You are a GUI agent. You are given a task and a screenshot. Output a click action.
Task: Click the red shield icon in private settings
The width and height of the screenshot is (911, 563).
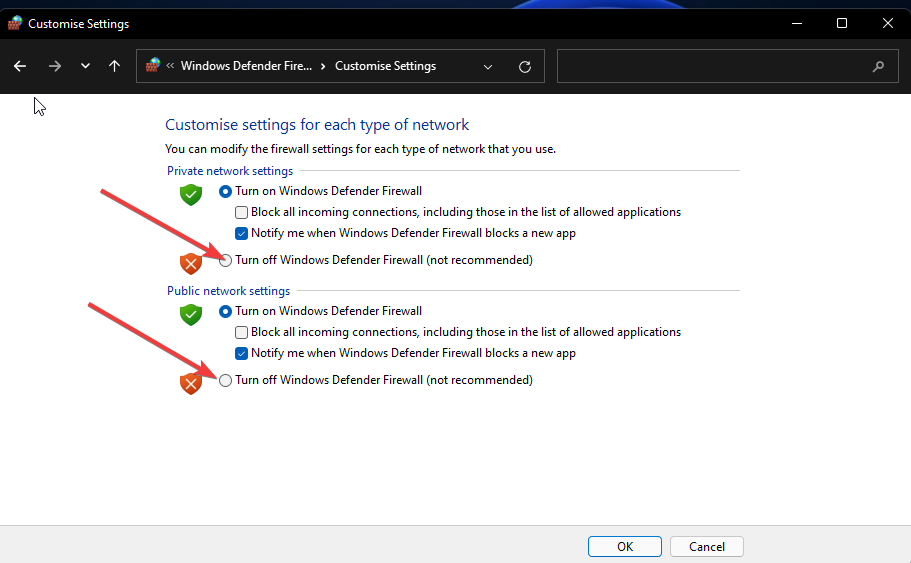click(x=191, y=264)
